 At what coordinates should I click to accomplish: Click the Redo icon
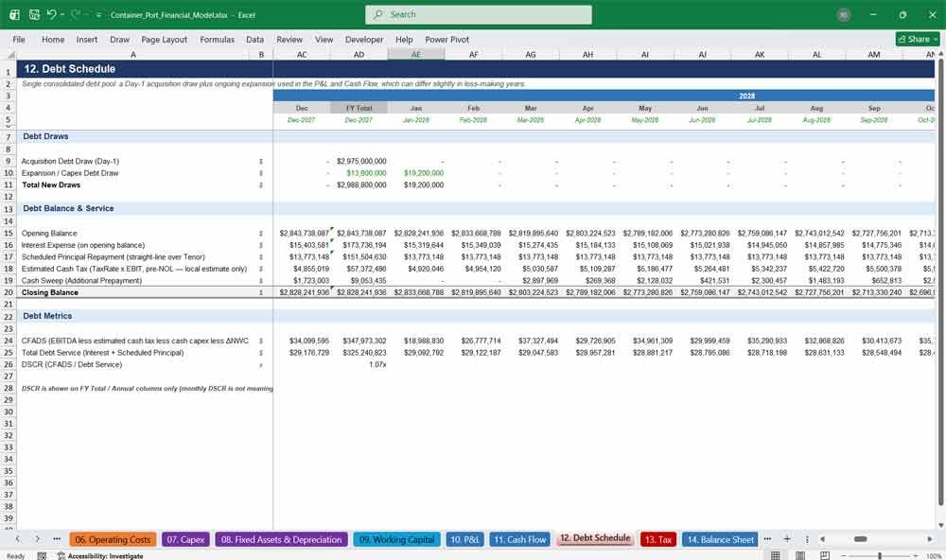click(x=76, y=14)
